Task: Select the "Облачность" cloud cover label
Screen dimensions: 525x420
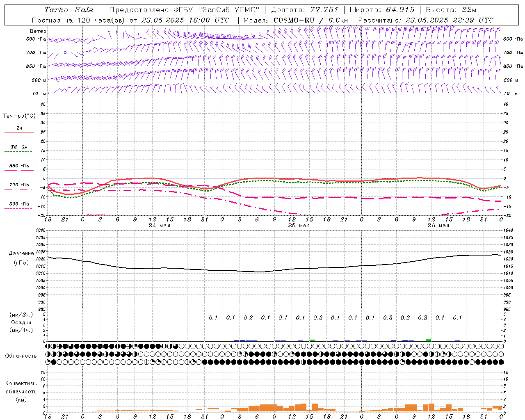Action: pos(21,356)
